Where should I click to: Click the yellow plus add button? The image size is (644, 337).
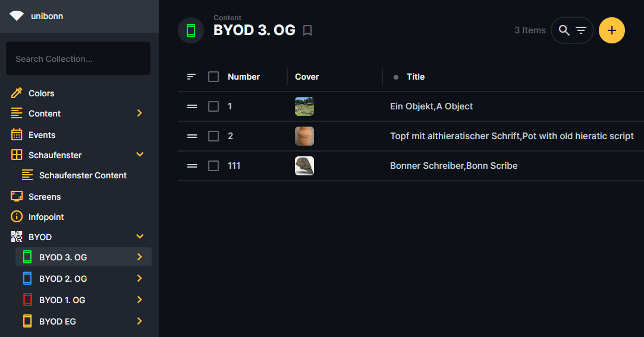611,30
